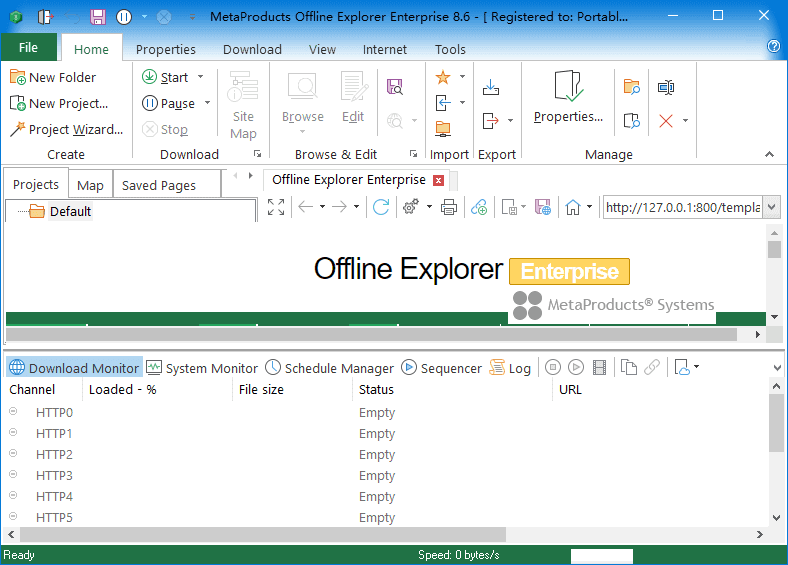Create a New Folder
Screen dimensions: 788x565
point(53,77)
